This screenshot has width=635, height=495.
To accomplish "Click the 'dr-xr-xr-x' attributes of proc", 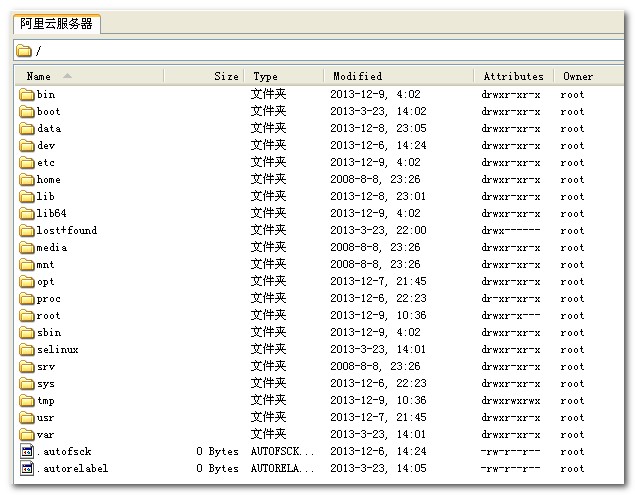I will click(x=511, y=299).
